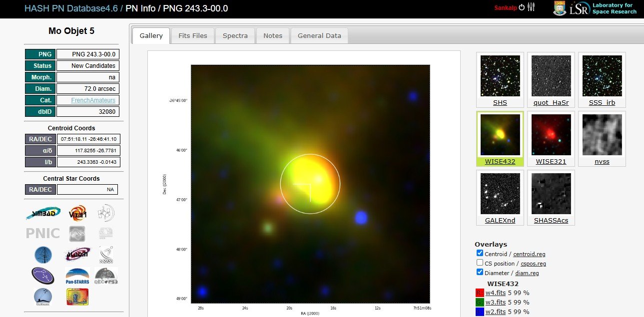Follow the HASH PN Database4.6 breadcrumb link
Image resolution: width=644 pixels, height=317 pixels.
click(x=71, y=8)
